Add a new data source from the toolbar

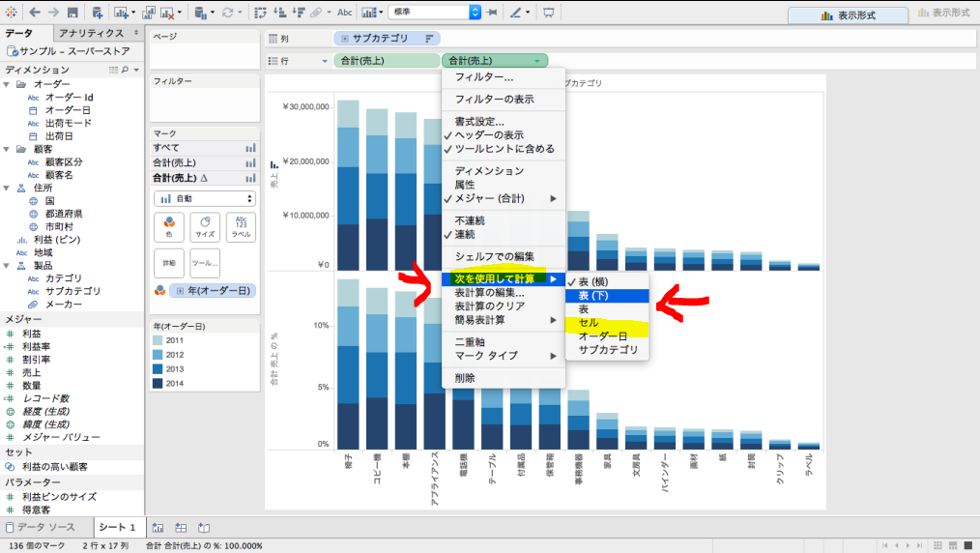pyautogui.click(x=97, y=12)
